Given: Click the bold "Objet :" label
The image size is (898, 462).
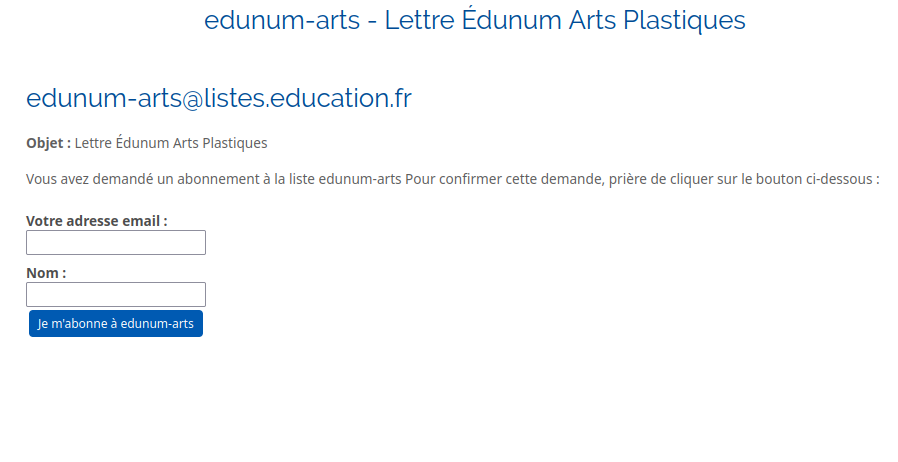Looking at the screenshot, I should coord(48,143).
